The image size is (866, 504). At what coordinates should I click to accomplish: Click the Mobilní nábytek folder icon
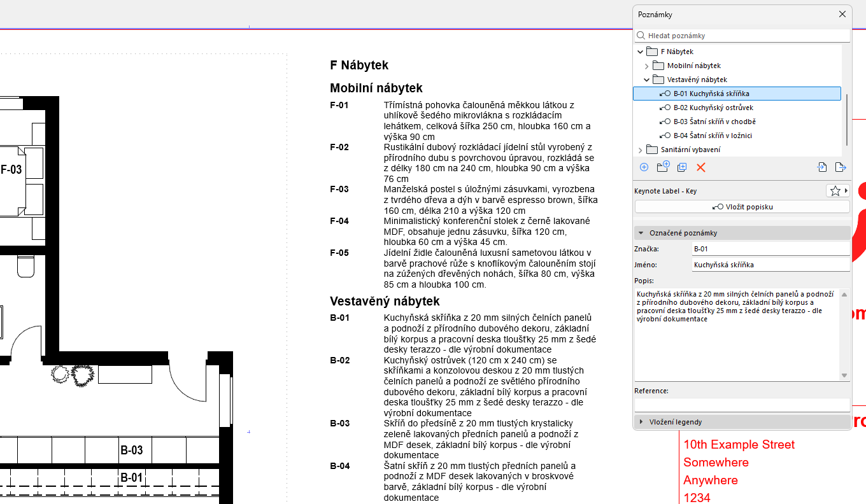[x=658, y=66]
